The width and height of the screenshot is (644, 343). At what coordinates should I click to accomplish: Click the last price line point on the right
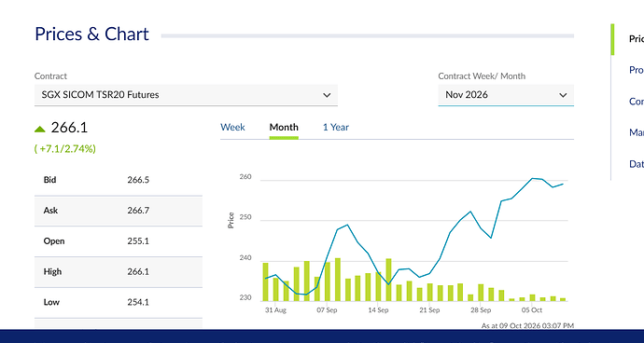click(563, 184)
